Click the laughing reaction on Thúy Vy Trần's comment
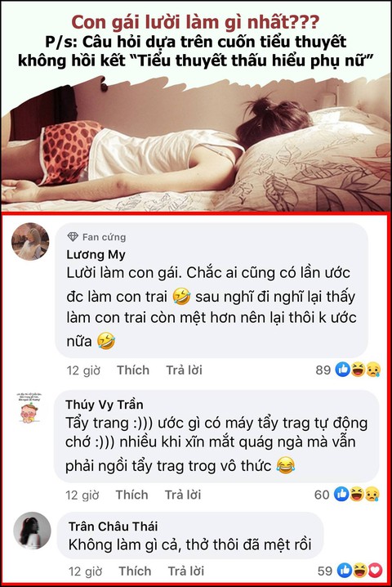The image size is (392, 587). click(x=356, y=494)
